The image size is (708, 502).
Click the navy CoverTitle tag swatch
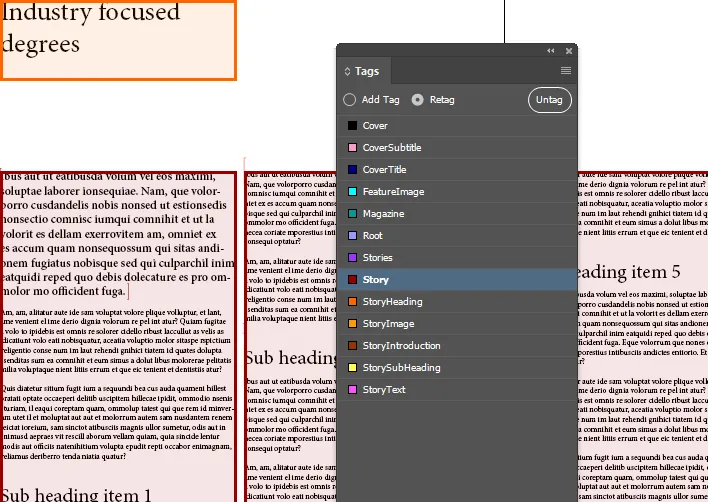click(352, 169)
